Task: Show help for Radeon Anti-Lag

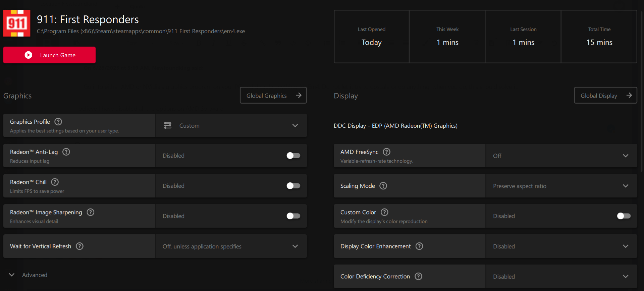Action: coord(66,152)
